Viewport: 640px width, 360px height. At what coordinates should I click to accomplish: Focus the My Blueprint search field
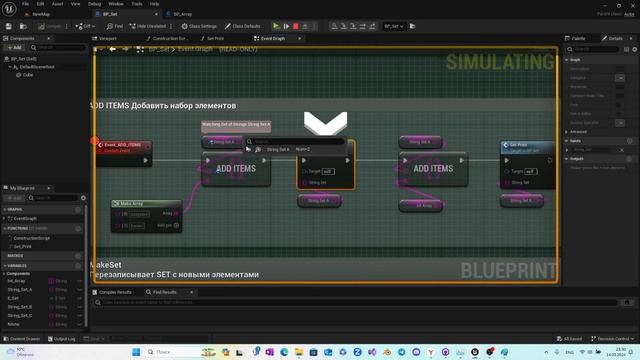(53, 198)
